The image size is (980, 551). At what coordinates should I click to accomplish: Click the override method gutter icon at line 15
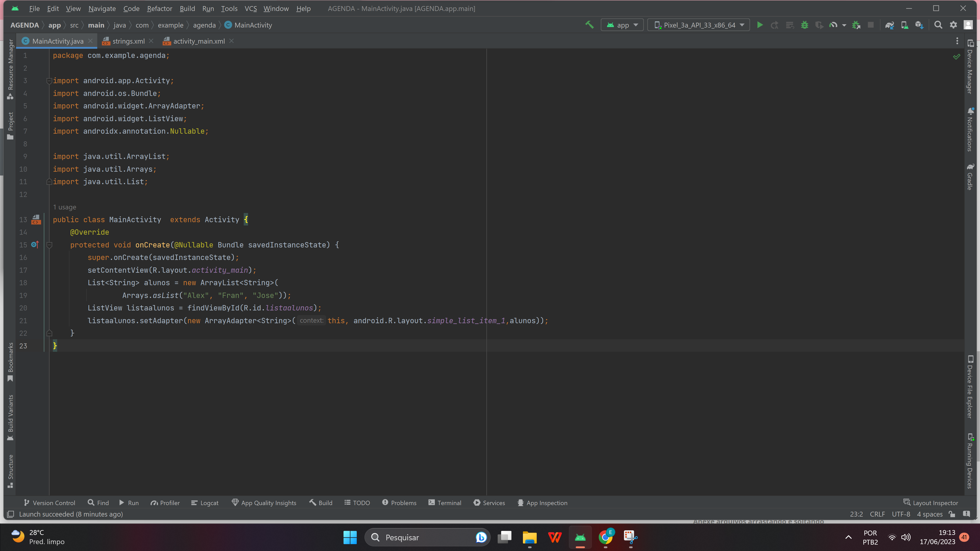pyautogui.click(x=35, y=245)
